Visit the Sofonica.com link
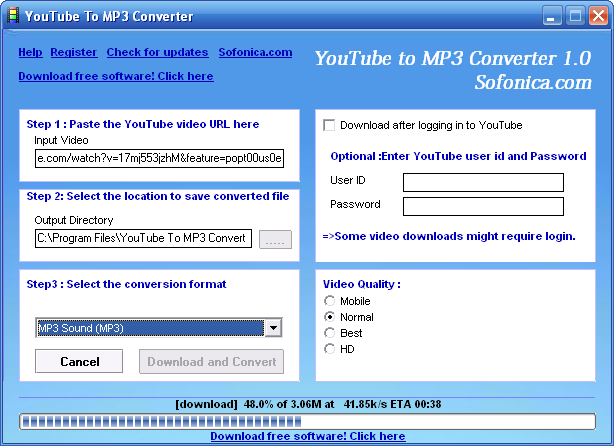 (x=255, y=52)
